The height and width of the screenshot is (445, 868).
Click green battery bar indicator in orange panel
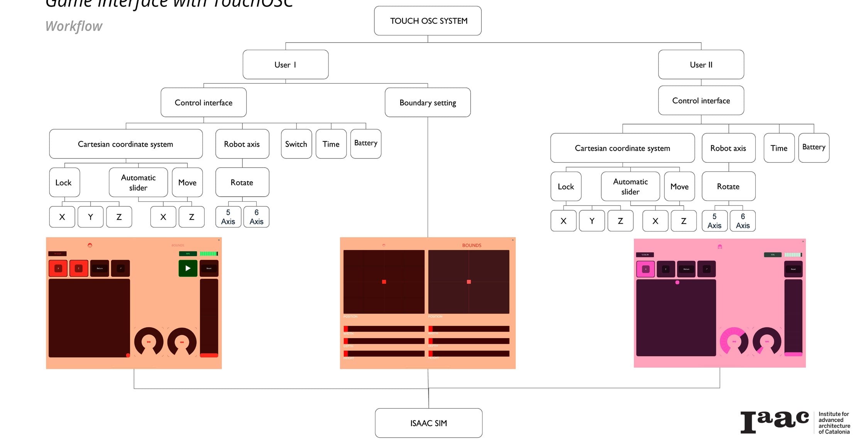point(209,254)
